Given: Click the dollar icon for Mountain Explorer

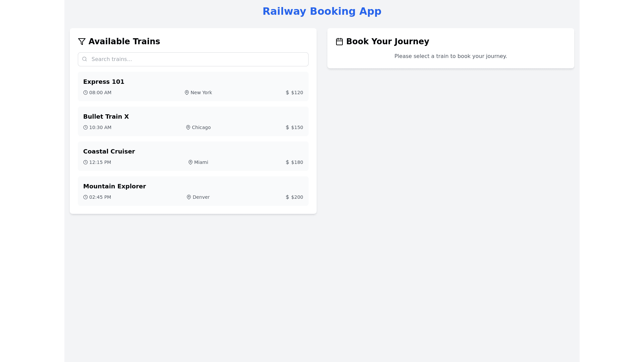Looking at the screenshot, I should tap(287, 197).
